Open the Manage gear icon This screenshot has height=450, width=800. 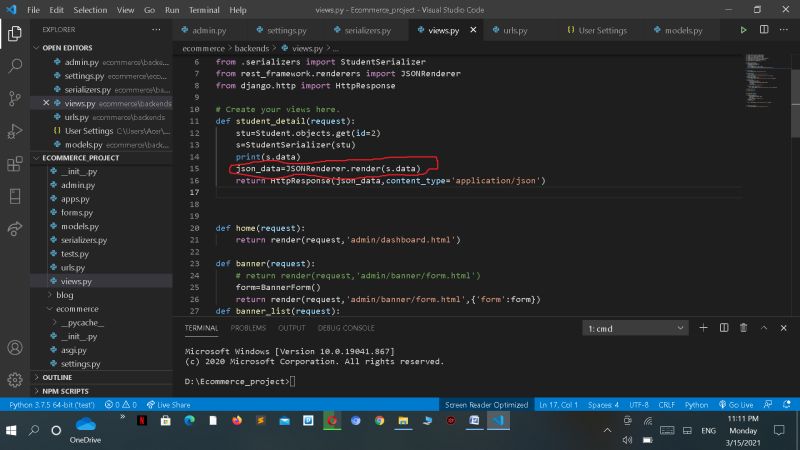[15, 380]
